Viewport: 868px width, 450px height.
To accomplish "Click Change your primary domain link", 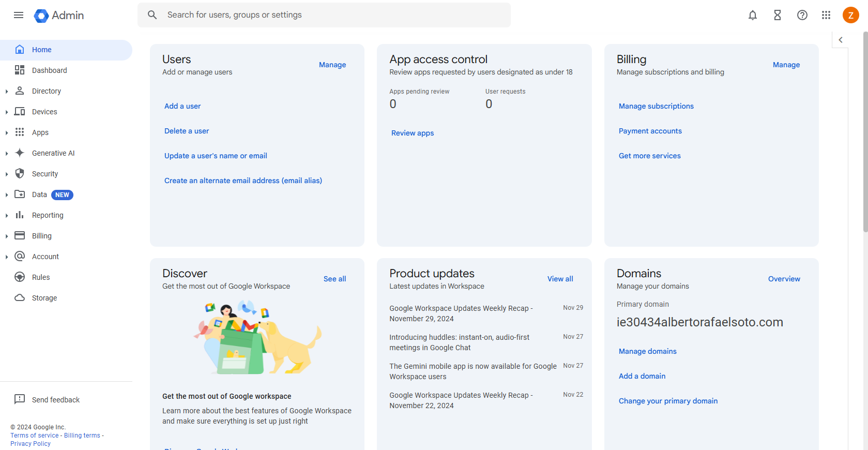I will pos(668,401).
